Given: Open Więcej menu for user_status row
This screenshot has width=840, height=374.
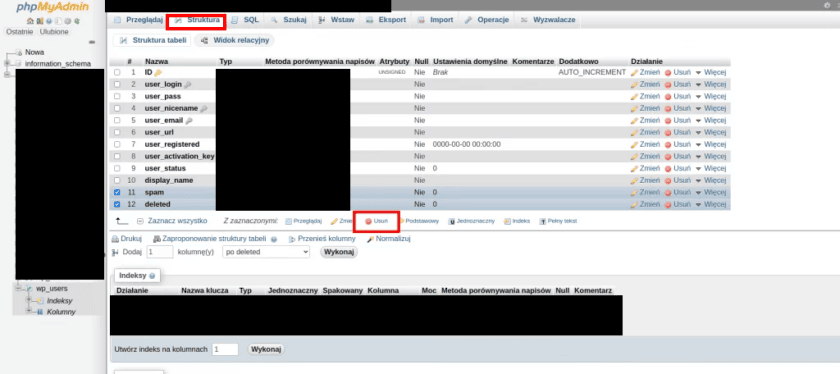Looking at the screenshot, I should point(711,168).
